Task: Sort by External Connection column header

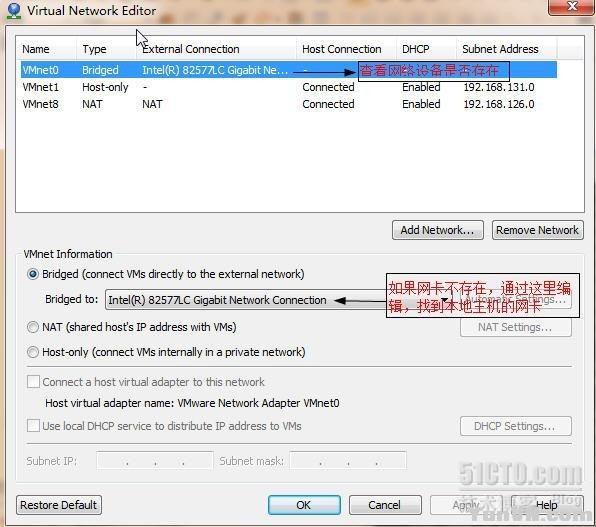Action: point(216,49)
